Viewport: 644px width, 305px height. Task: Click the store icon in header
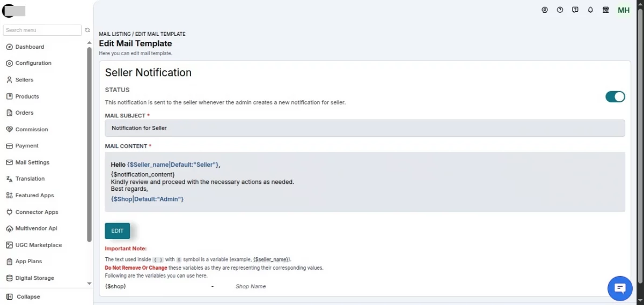[x=605, y=10]
